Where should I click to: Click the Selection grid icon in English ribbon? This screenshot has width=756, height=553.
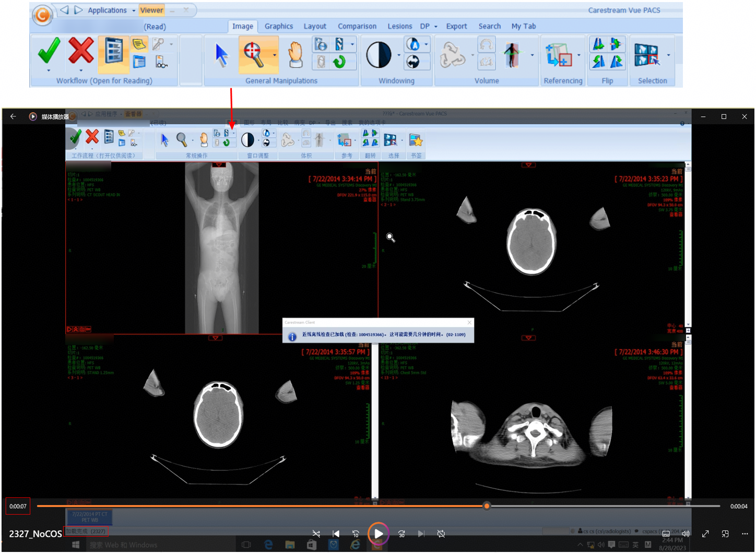646,55
